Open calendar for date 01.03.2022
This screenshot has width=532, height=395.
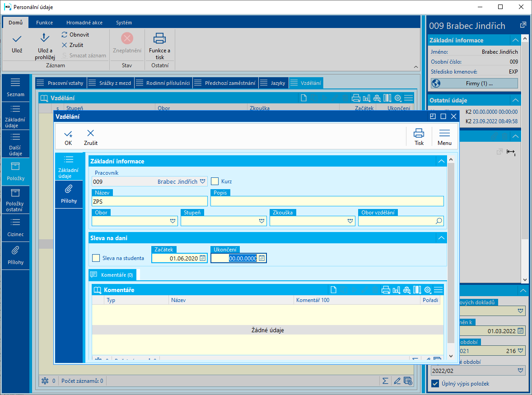coord(520,331)
